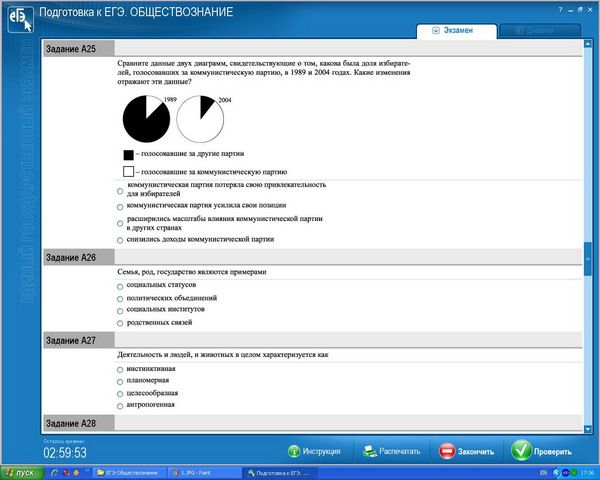Click the printer icon beside Распечатать
The width and height of the screenshot is (600, 480).
(x=369, y=451)
